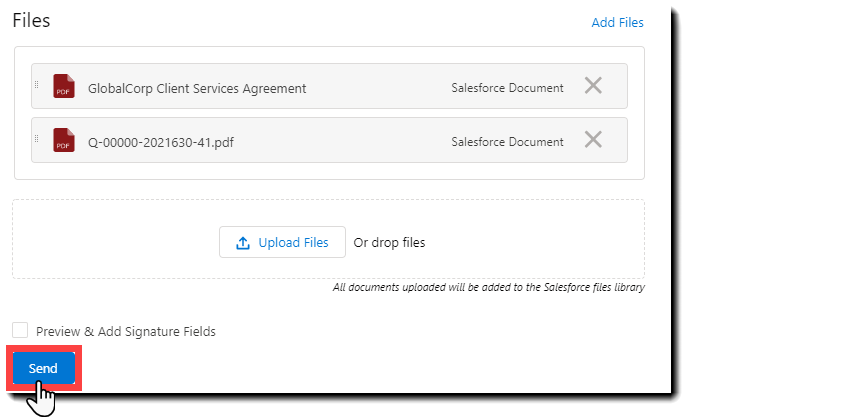Click PDF icon beside GlobalCorp Client Services Agreement
The image size is (860, 417).
point(64,86)
